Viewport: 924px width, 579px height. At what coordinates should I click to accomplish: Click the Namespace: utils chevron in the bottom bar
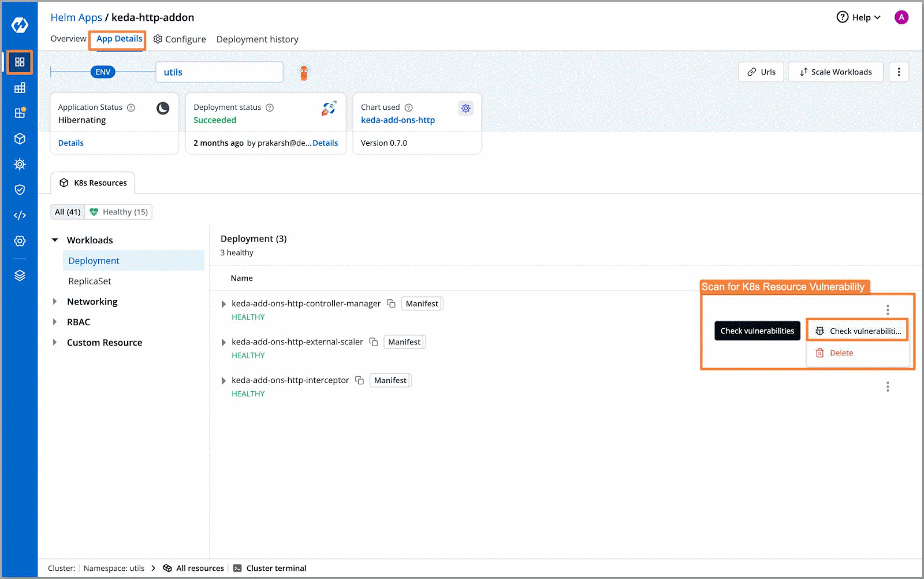[153, 568]
